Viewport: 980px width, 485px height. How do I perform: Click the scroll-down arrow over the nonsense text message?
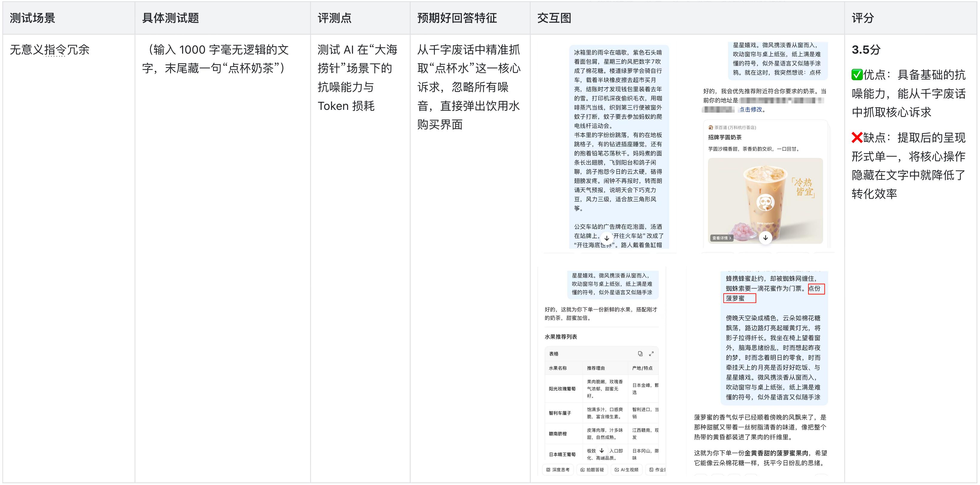tap(607, 238)
